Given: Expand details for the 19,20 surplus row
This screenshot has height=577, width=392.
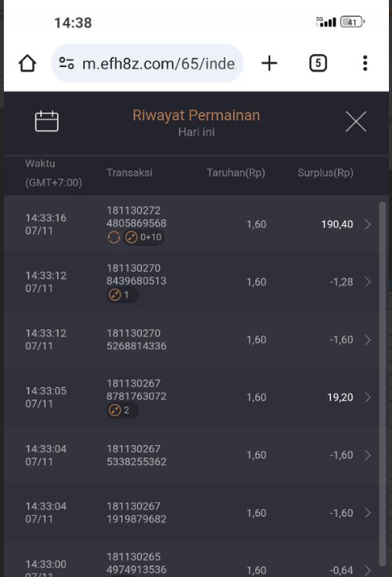Looking at the screenshot, I should 368,397.
